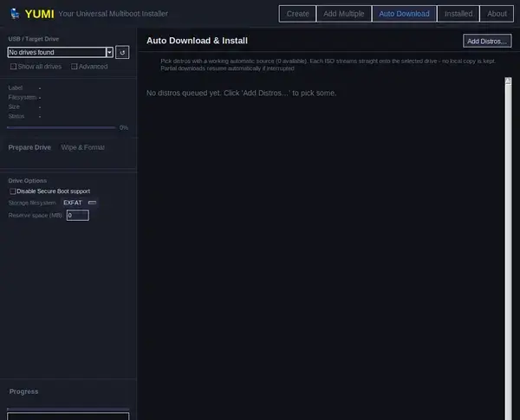Toggle the Advanced checkbox
This screenshot has width=520, height=420.
(74, 67)
